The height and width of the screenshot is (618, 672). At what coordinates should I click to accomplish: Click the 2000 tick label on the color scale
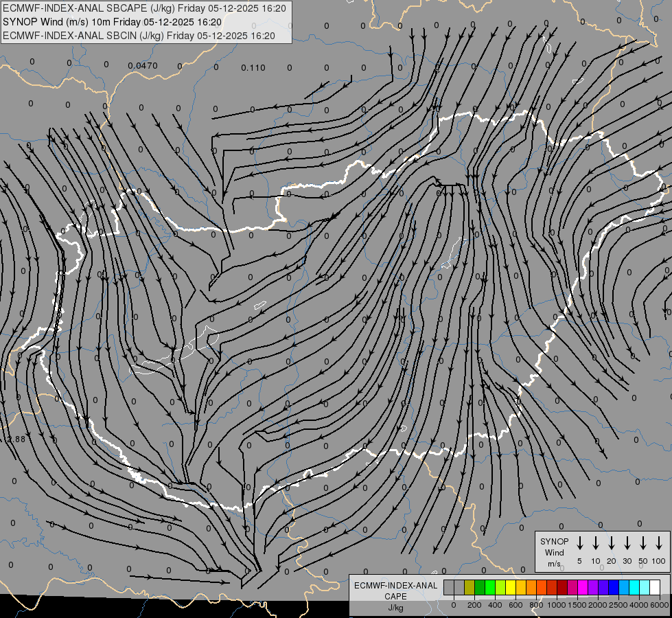tap(598, 605)
